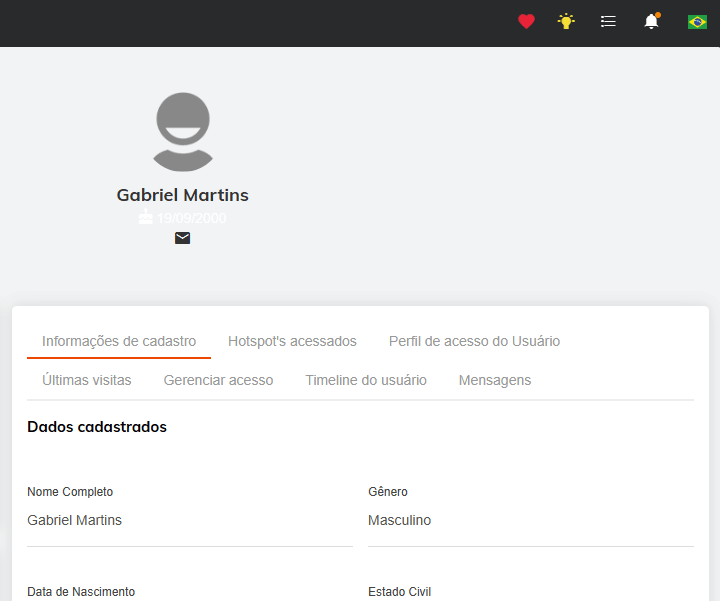720x601 pixels.
Task: Open the Brazil flag language selector
Action: [697, 21]
